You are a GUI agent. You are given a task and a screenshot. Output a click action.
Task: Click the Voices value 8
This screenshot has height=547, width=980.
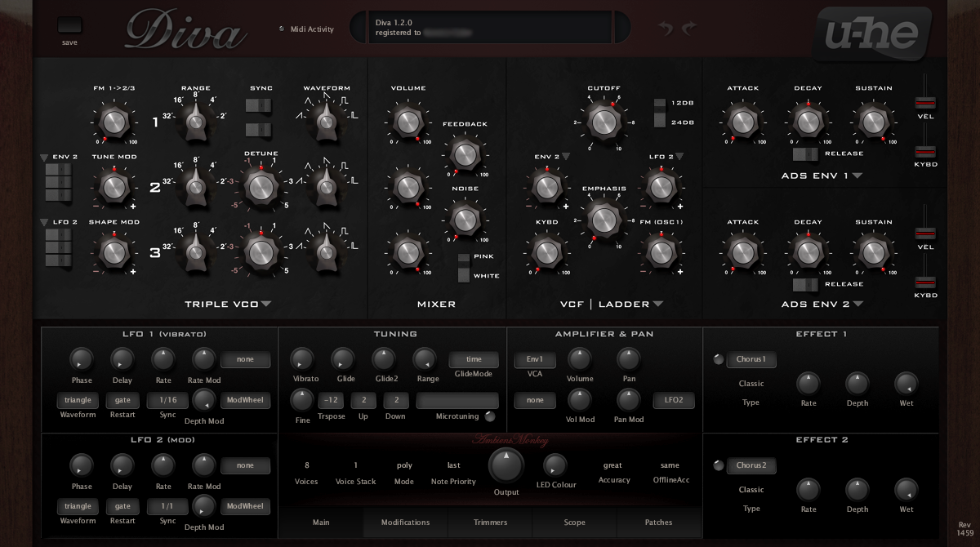[306, 465]
